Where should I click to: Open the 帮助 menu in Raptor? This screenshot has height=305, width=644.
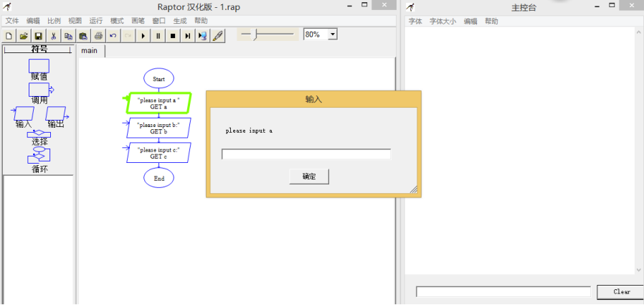tap(201, 21)
